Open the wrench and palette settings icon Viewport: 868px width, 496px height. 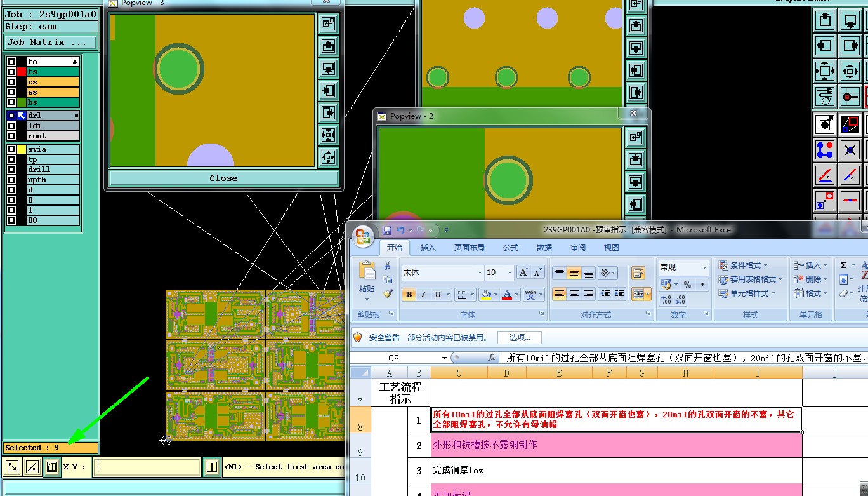[824, 97]
